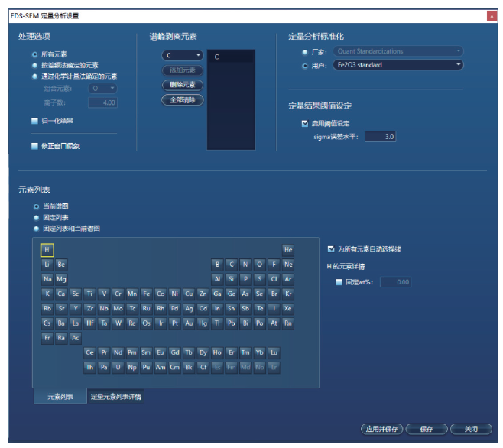
Task: Select the Ce lanthanide element tile
Action: (90, 352)
